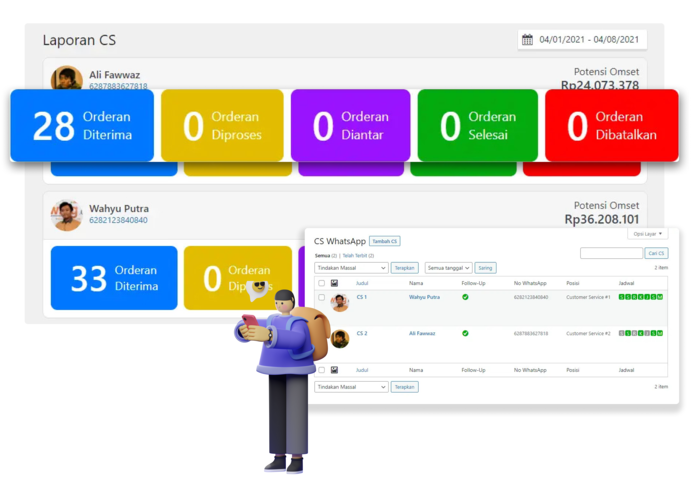Open the bottom Tindakan Massal dropdown
This screenshot has width=691, height=480.
[351, 387]
